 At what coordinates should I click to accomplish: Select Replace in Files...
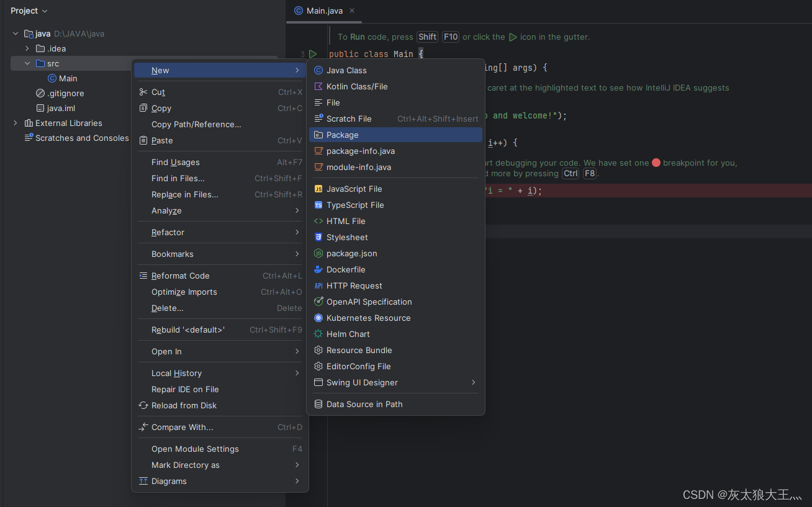coord(220,194)
